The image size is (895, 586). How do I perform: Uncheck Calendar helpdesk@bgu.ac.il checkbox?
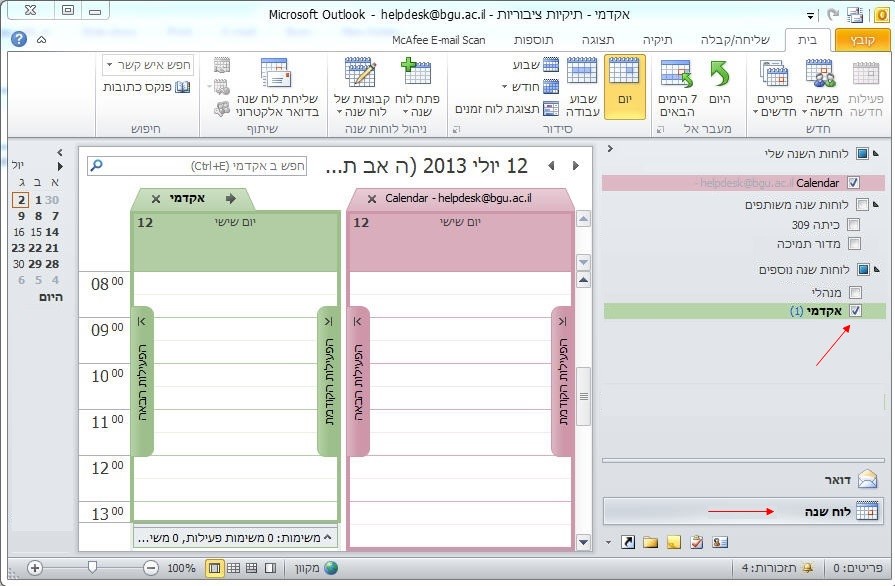853,183
